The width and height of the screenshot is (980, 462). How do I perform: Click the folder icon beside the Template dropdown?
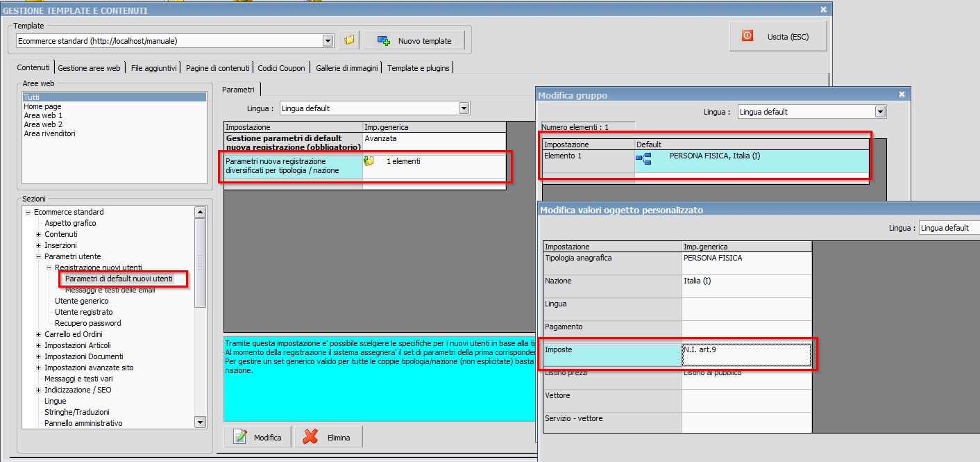349,41
